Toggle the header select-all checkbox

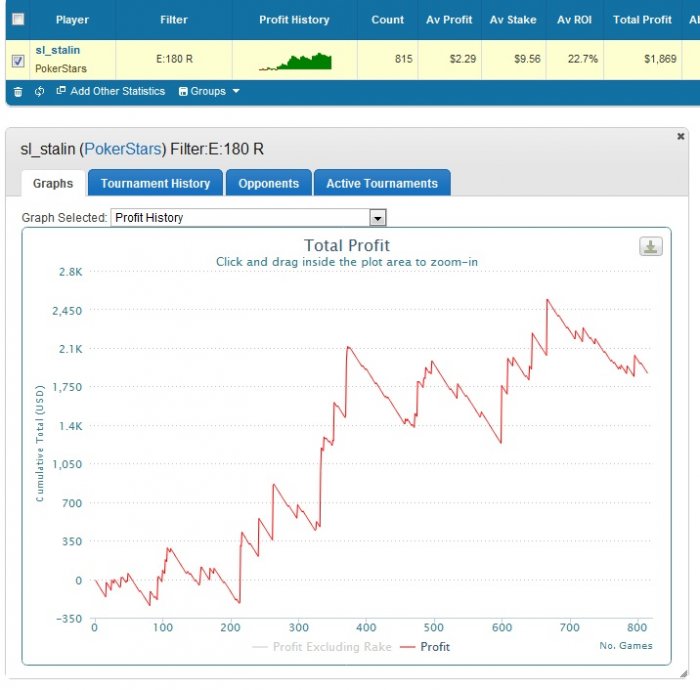coord(18,19)
